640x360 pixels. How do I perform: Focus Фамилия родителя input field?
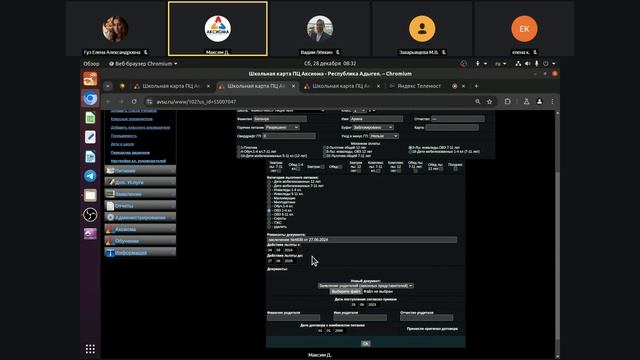(293, 318)
